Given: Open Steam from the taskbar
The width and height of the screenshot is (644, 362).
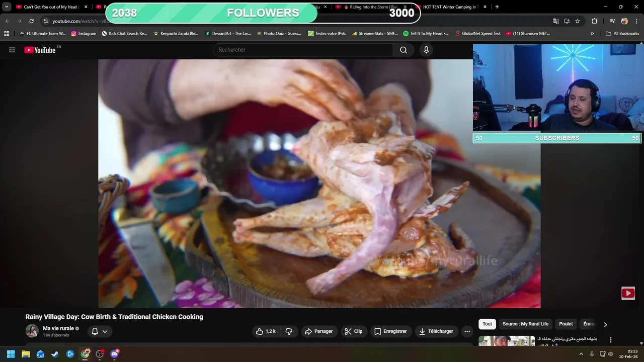Looking at the screenshot, I should pos(55,354).
